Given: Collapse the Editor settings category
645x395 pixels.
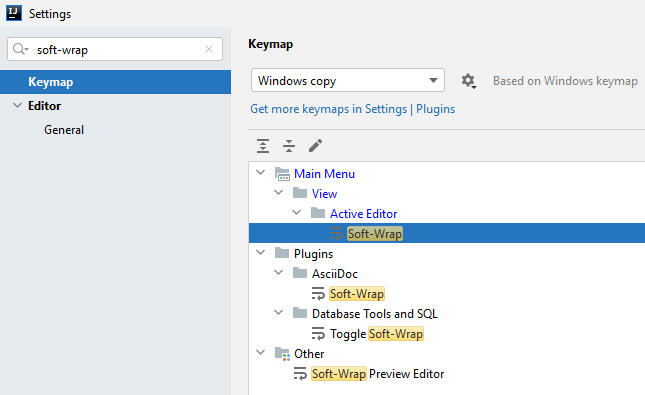Looking at the screenshot, I should pos(17,105).
